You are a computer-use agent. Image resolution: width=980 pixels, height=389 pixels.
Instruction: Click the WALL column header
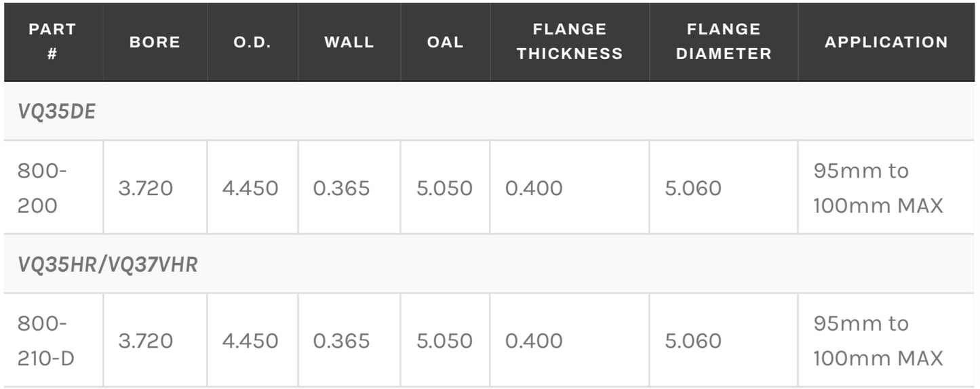pyautogui.click(x=349, y=42)
